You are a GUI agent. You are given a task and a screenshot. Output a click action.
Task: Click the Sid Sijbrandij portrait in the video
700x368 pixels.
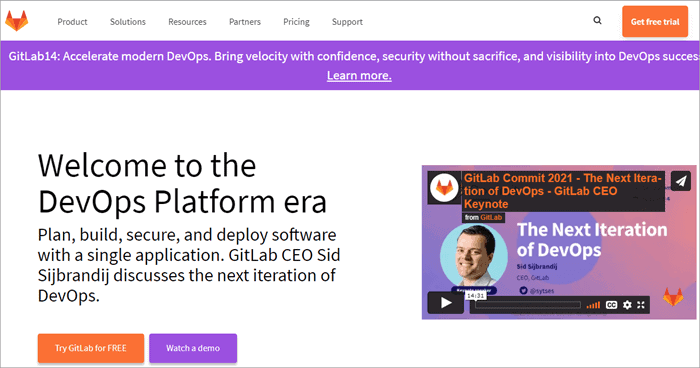[474, 256]
